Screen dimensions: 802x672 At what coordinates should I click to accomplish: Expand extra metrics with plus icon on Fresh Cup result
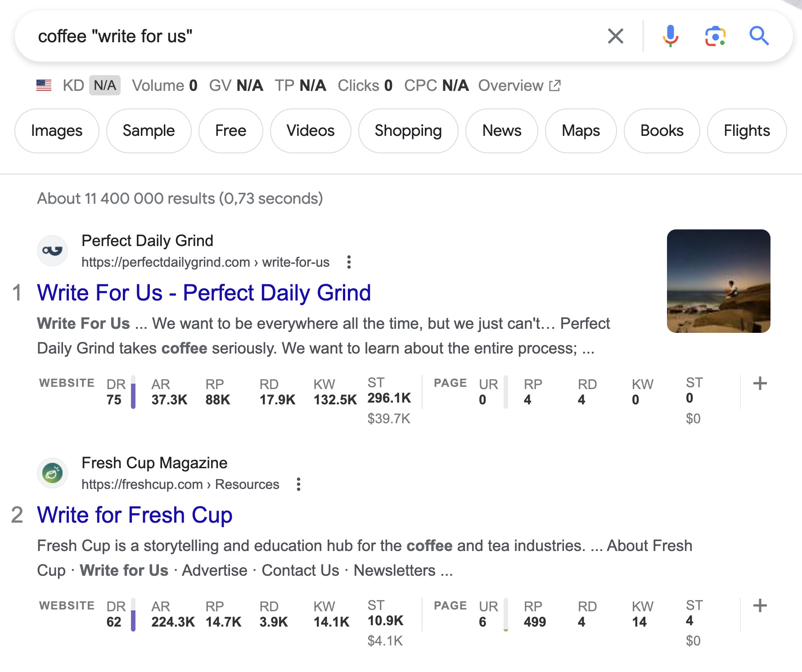pos(760,606)
